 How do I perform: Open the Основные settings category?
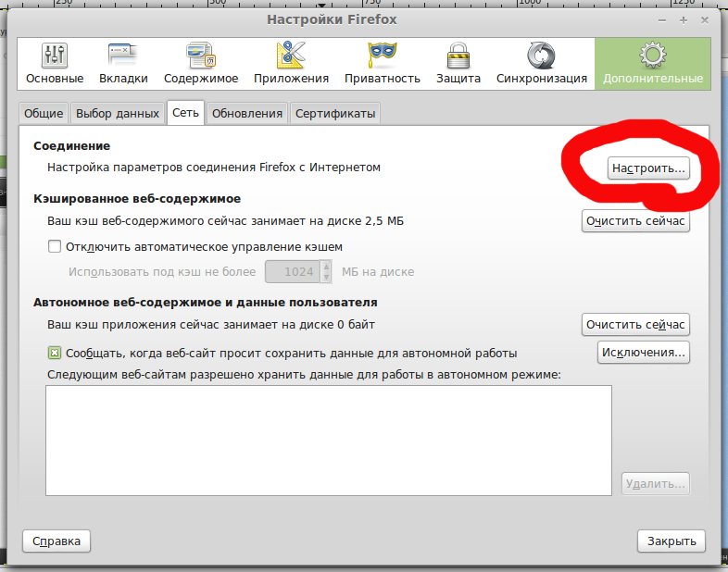point(55,63)
